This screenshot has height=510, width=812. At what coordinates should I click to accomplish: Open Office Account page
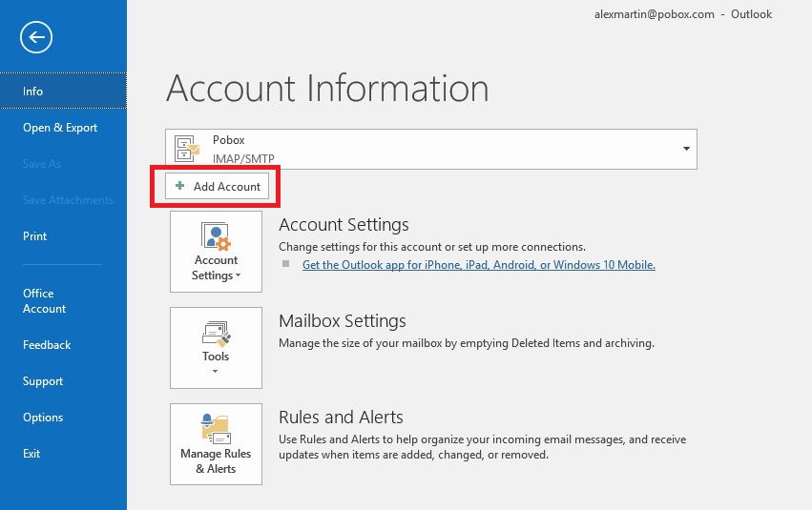point(44,301)
